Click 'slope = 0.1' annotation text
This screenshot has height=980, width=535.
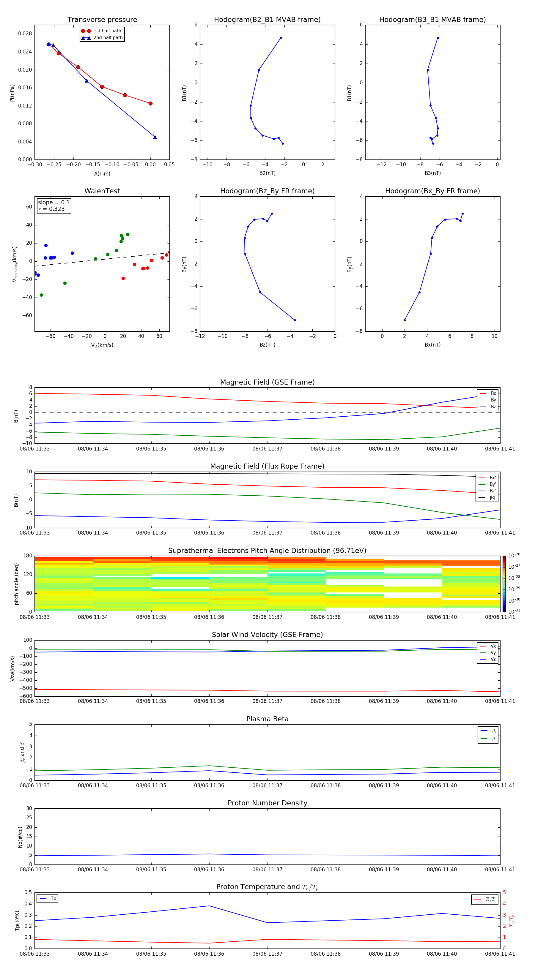54,203
